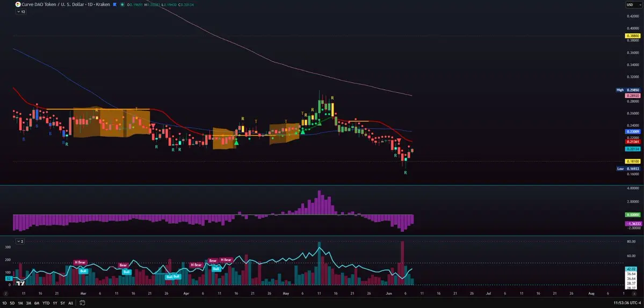Viewport: 644px width, 308px height.
Task: Click the leftmost H Bear divergence tag
Action: tap(81, 262)
